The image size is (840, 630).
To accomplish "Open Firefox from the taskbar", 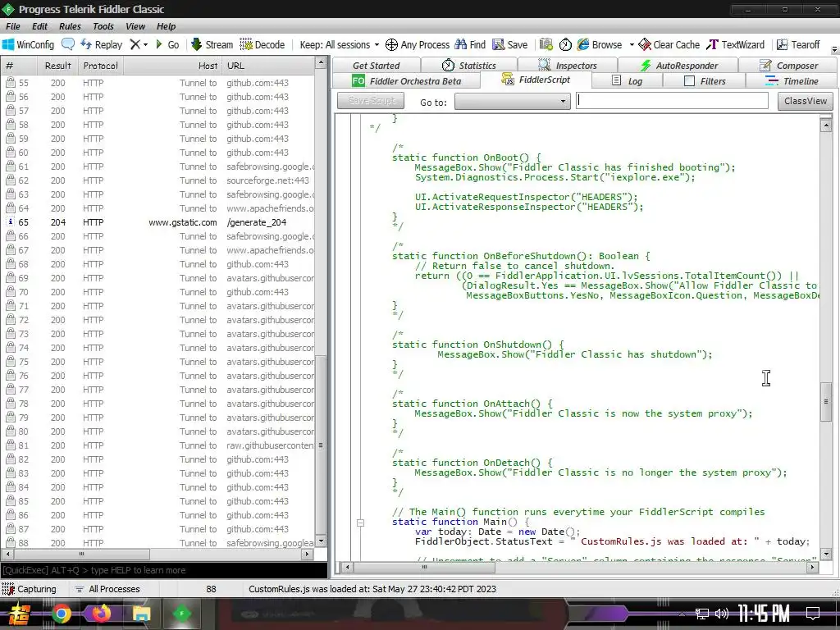I will point(101,614).
